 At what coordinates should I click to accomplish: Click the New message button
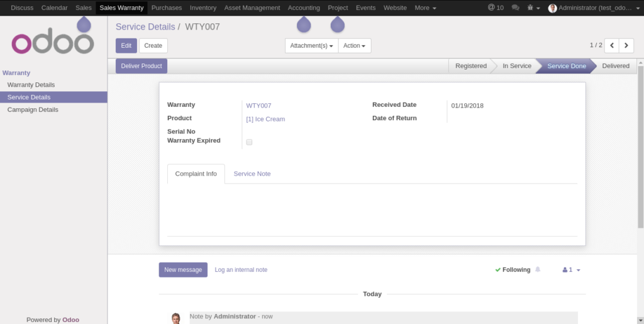183,270
